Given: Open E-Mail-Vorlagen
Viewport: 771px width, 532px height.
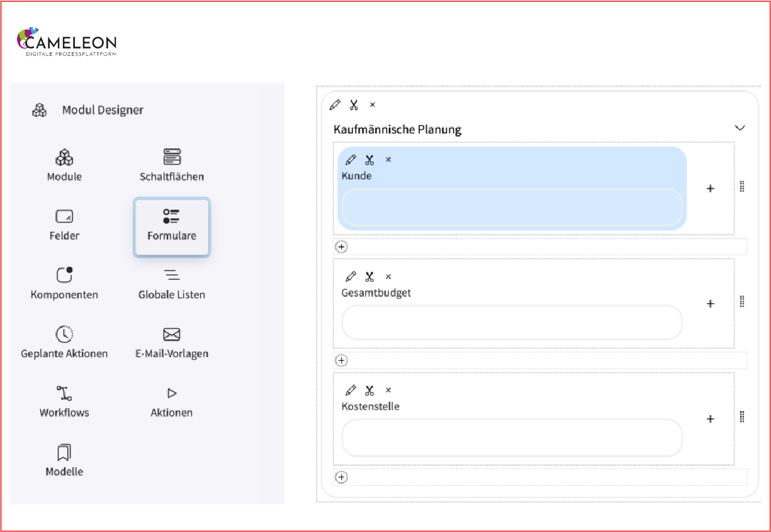Looking at the screenshot, I should tap(171, 342).
